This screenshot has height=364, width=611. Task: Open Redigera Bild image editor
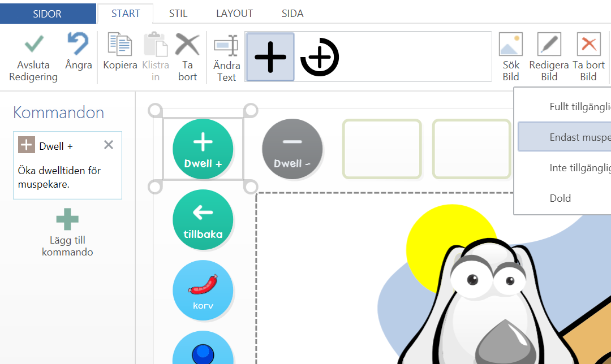click(x=549, y=58)
